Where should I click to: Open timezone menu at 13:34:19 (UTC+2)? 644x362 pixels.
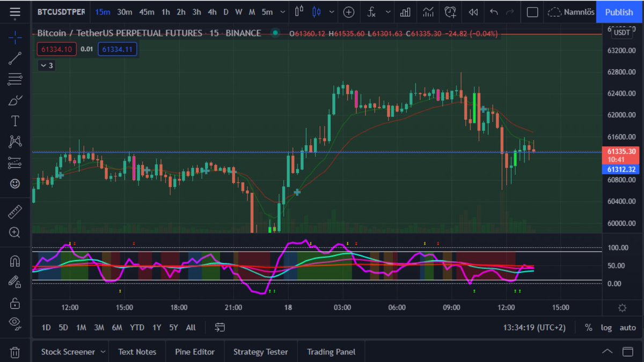[534, 327]
